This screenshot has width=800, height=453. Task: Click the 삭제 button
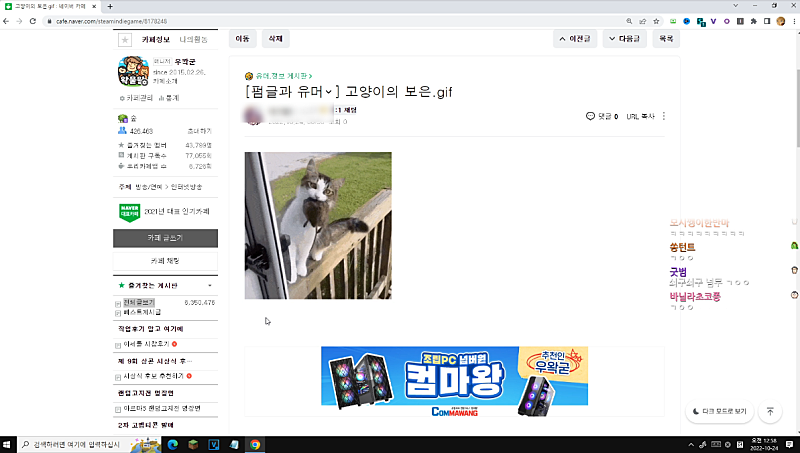[x=276, y=39]
